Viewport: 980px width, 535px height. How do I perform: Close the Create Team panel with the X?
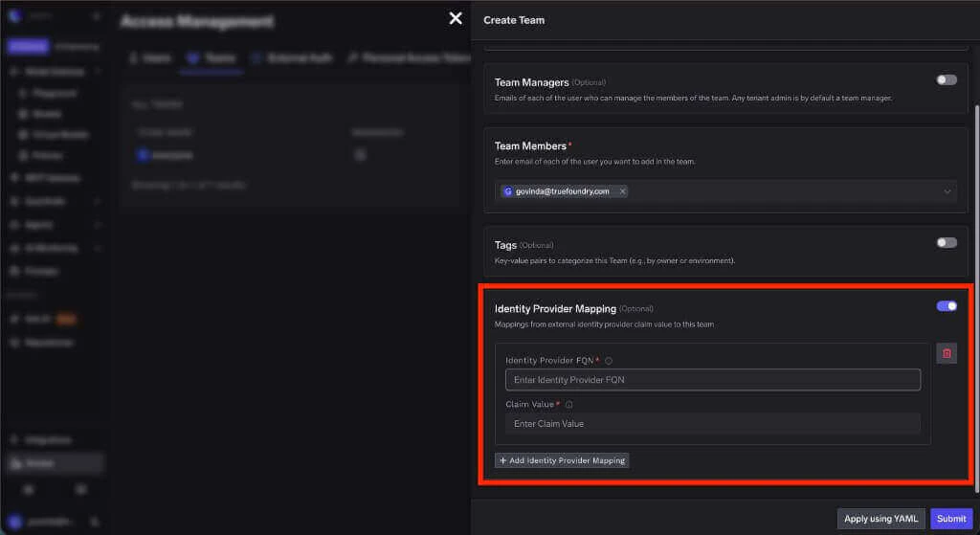[x=456, y=19]
